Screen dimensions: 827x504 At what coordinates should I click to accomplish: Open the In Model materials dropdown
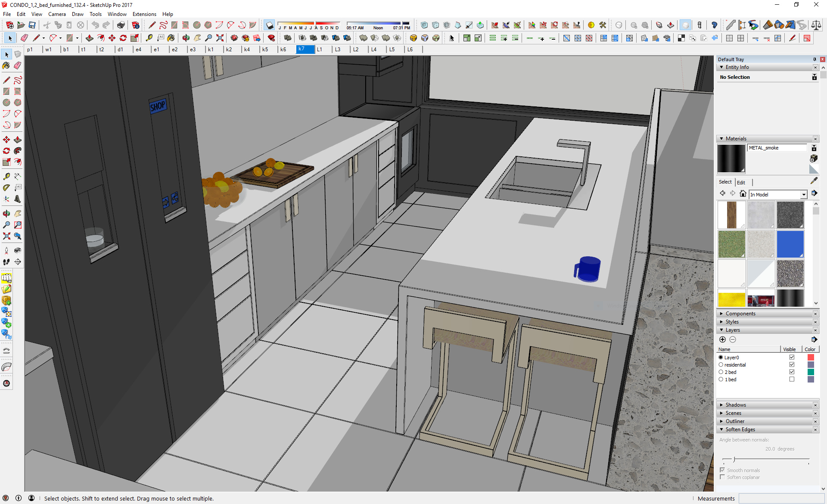coord(804,194)
